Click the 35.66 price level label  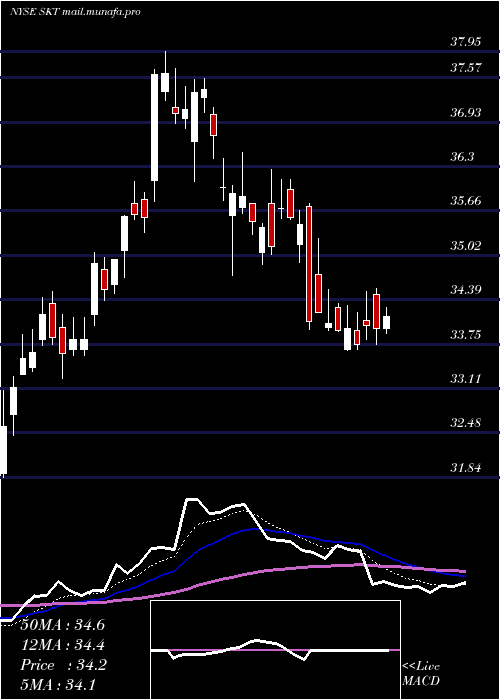(465, 201)
